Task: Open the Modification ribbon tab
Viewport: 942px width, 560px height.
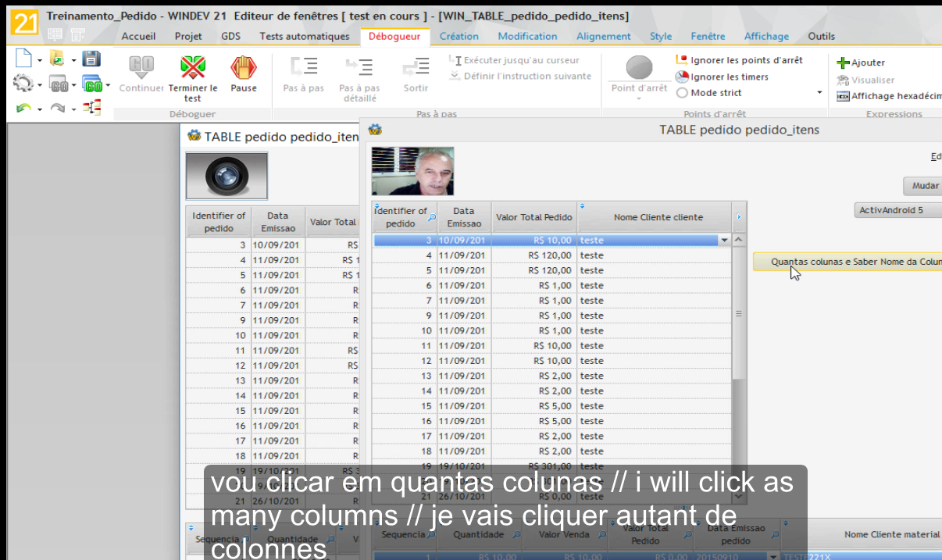Action: tap(527, 36)
